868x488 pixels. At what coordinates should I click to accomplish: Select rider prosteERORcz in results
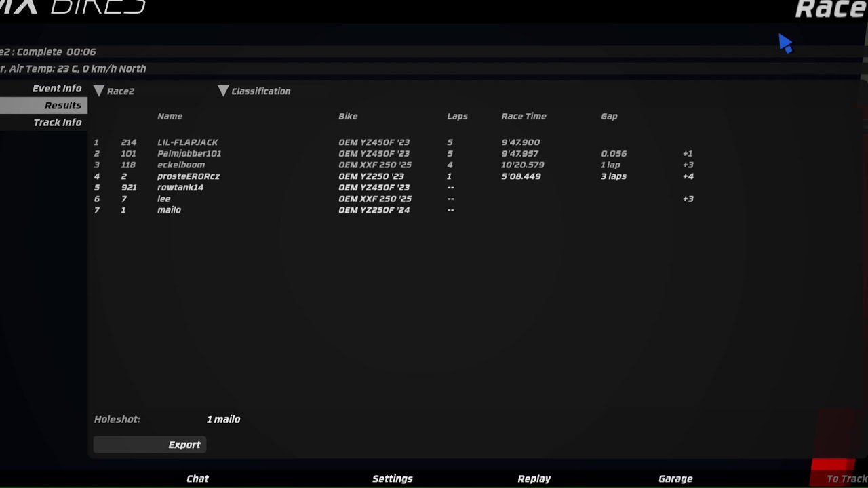coord(189,176)
